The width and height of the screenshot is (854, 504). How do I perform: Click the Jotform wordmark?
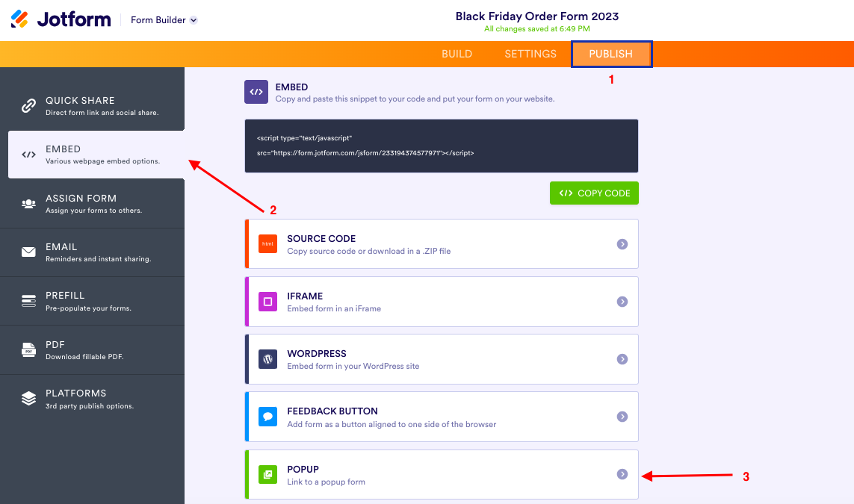tap(74, 19)
